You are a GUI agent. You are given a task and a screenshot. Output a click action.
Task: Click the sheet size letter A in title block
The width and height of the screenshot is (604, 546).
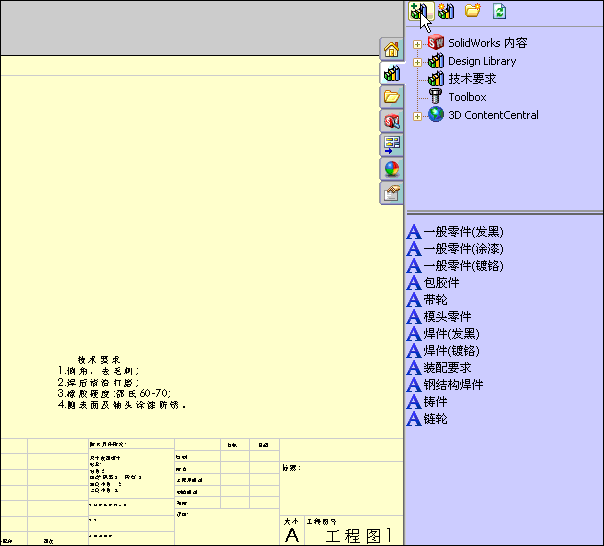[x=292, y=536]
